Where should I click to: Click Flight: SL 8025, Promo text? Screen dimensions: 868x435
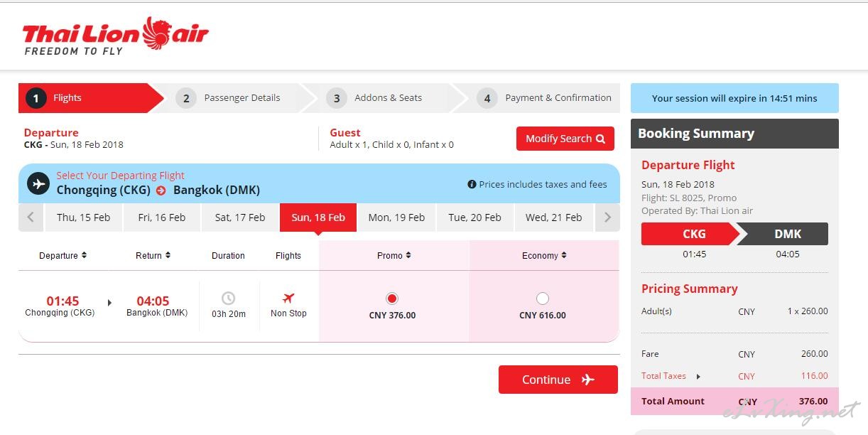[x=689, y=198]
